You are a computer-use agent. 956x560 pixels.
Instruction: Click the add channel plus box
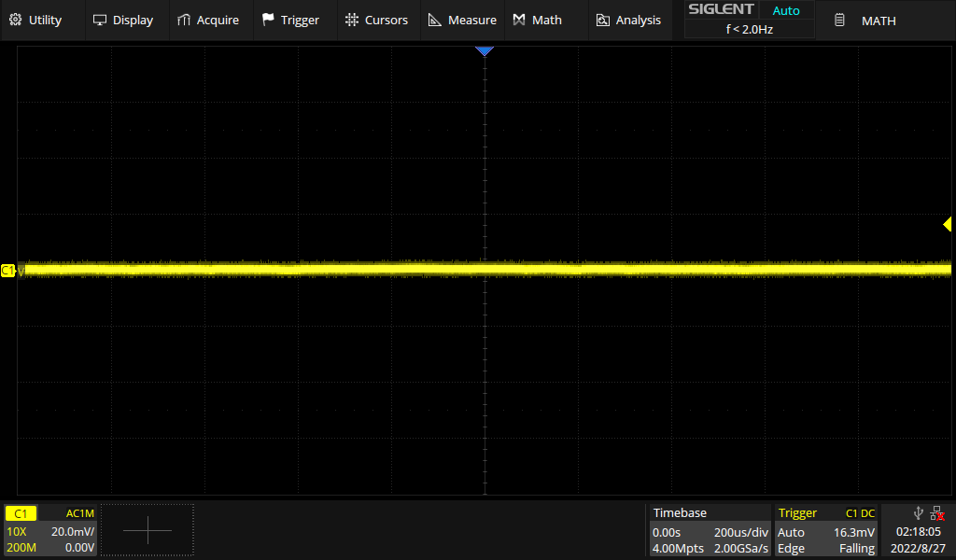click(x=147, y=530)
